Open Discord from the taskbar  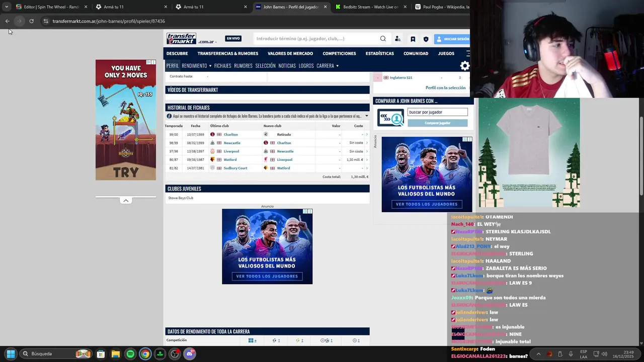(190, 354)
